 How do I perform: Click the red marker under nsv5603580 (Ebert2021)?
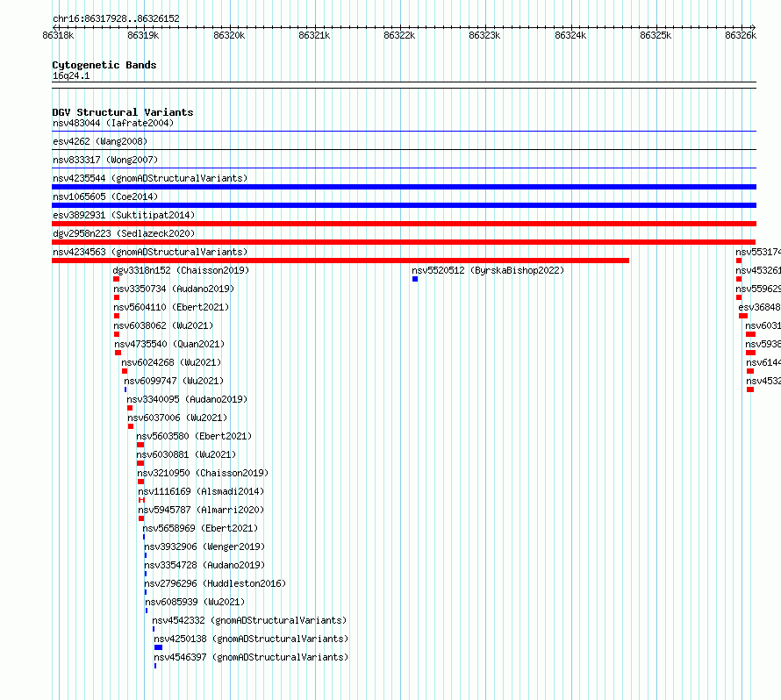(x=140, y=445)
